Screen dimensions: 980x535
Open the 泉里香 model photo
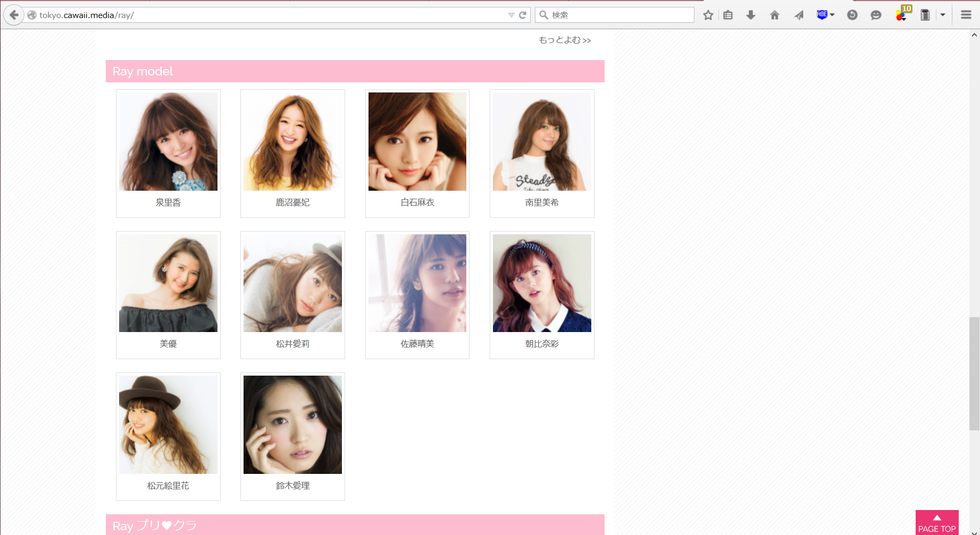[168, 142]
